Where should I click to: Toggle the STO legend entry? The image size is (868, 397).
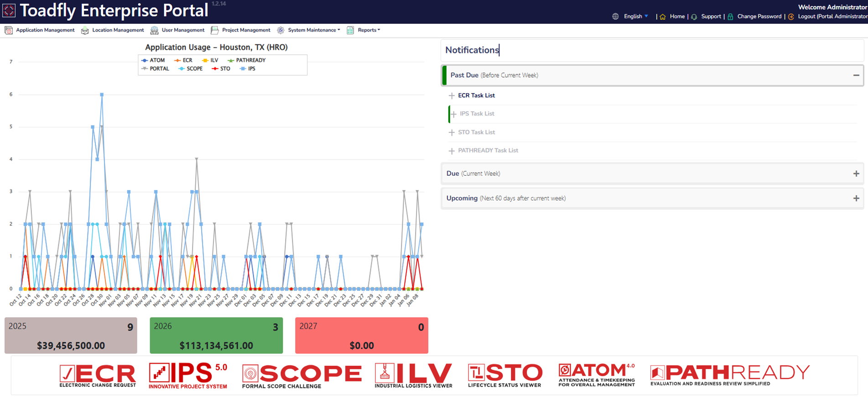click(x=221, y=69)
